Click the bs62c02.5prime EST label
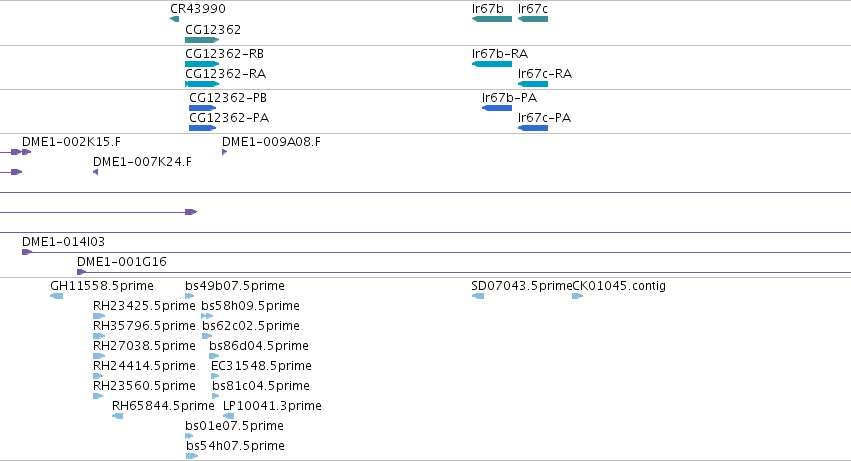Screen dimensions: 851x461 point(251,326)
